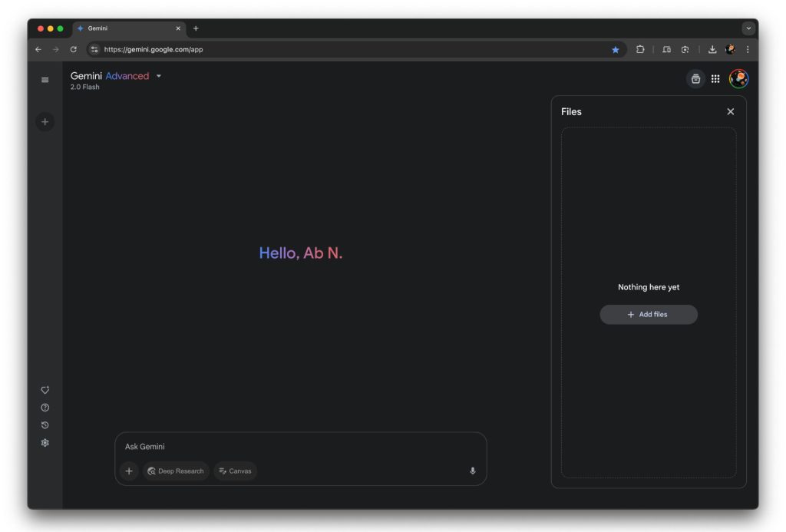Expand the browser tab overflow chevron
This screenshot has width=786, height=532.
point(748,28)
